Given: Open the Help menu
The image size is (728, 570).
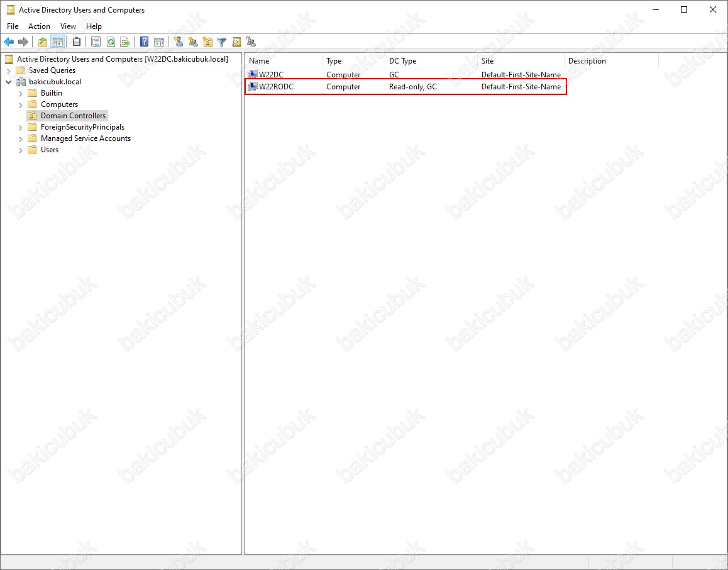Looking at the screenshot, I should (x=94, y=26).
